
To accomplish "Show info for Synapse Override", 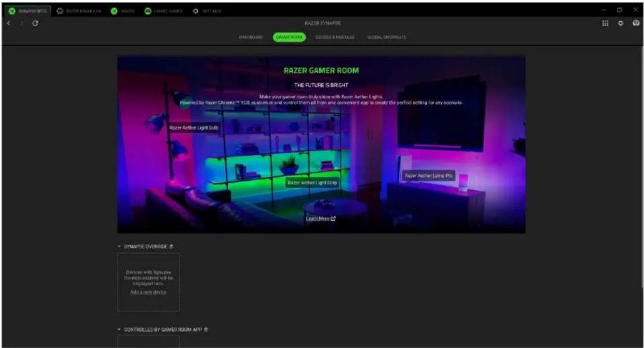I will click(171, 246).
